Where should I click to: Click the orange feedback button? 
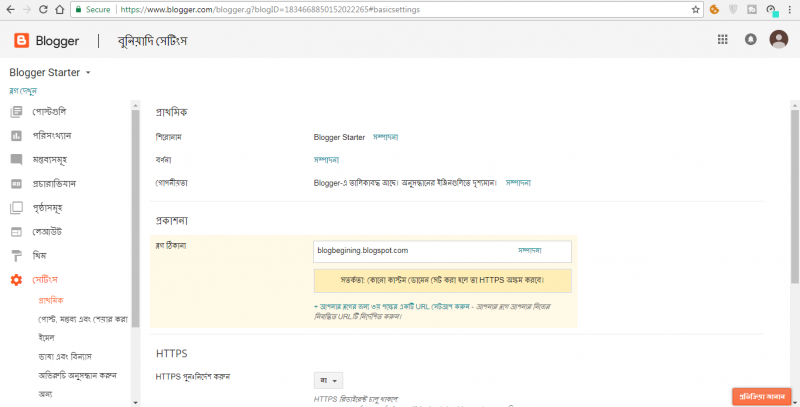point(762,397)
